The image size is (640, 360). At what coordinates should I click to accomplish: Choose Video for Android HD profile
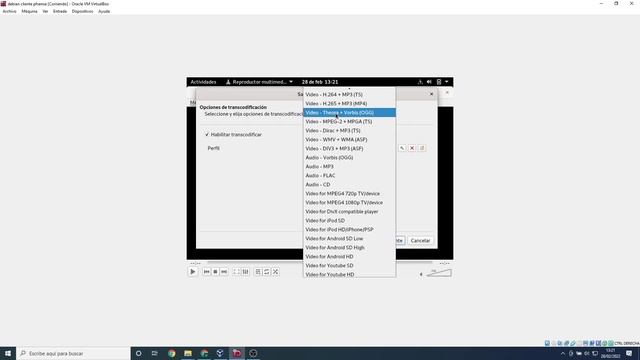349,256
